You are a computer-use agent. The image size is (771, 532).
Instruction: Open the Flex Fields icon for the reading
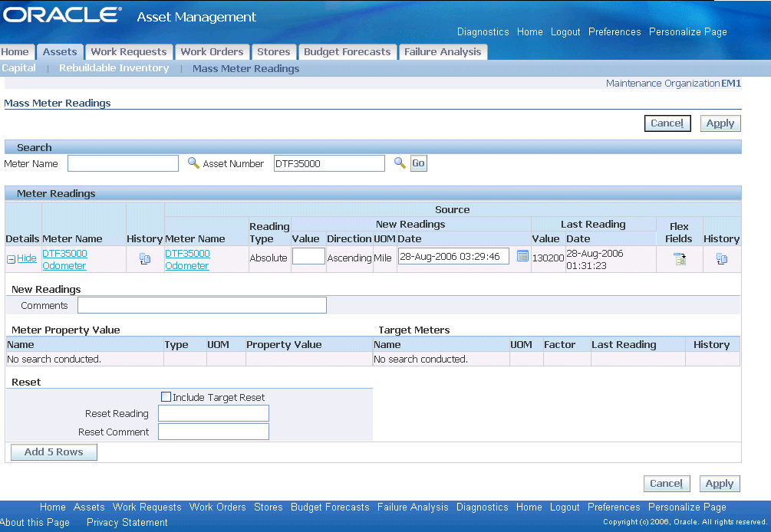click(x=679, y=259)
